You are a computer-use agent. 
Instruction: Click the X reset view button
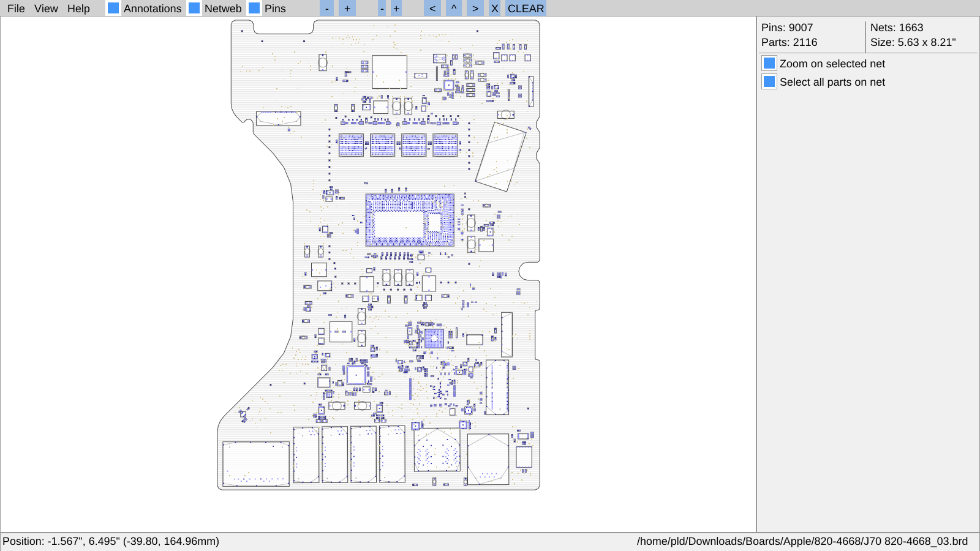(495, 9)
